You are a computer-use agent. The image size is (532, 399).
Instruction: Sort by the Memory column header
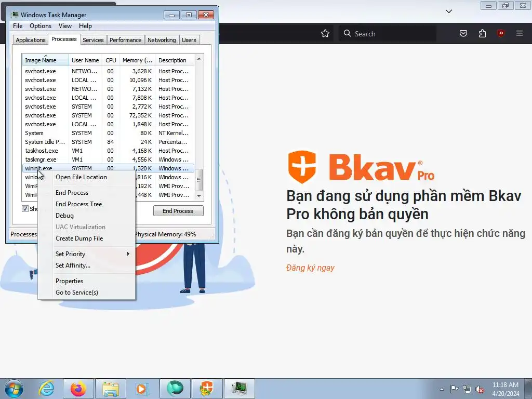pyautogui.click(x=137, y=60)
